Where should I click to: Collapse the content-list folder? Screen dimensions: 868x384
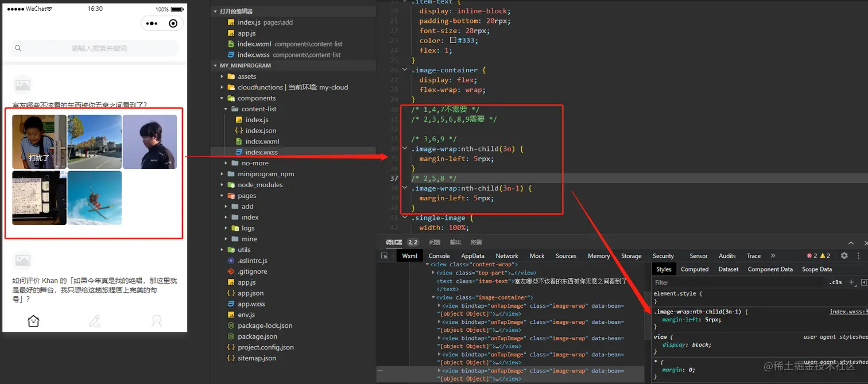(x=227, y=109)
